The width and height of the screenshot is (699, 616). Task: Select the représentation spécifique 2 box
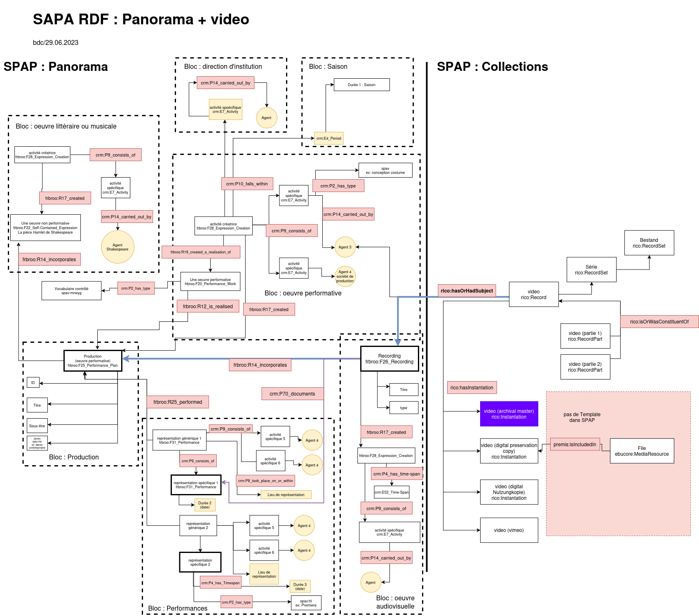tap(200, 562)
